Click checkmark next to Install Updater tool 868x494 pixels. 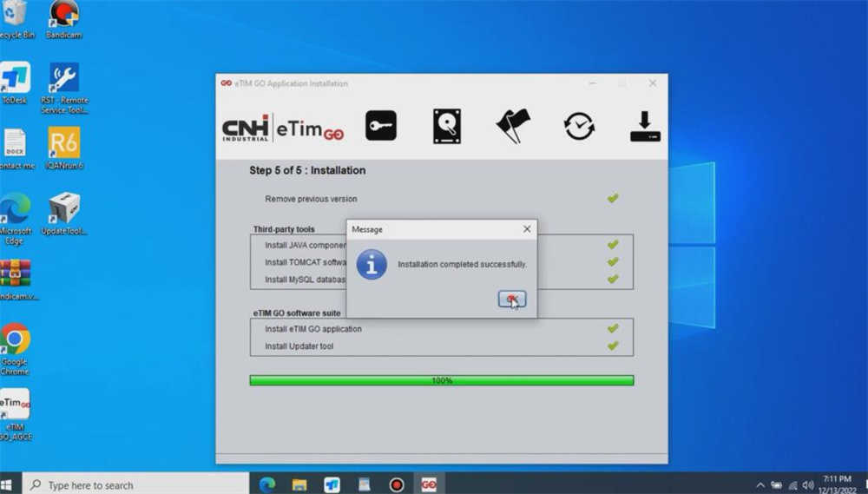[x=613, y=346]
